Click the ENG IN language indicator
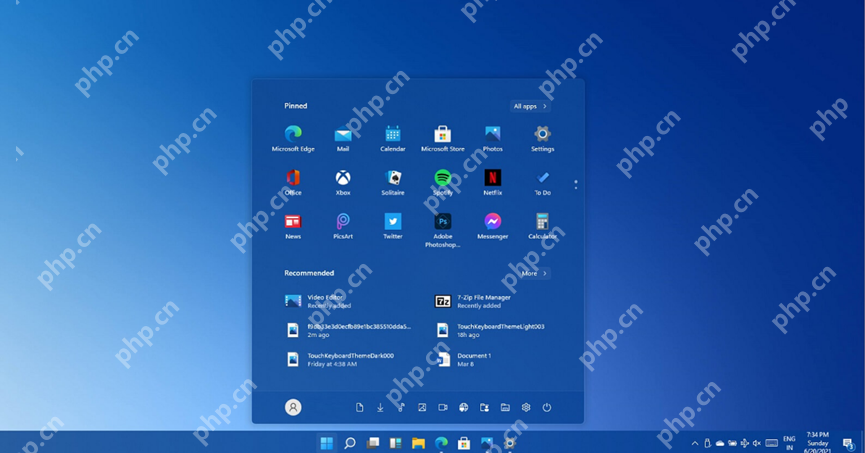This screenshot has width=865, height=453. click(x=789, y=443)
